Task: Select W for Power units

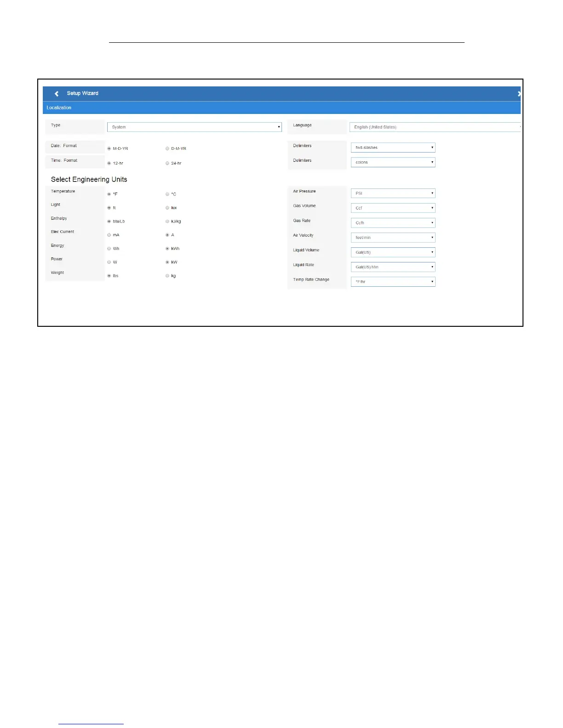Action: [x=109, y=262]
